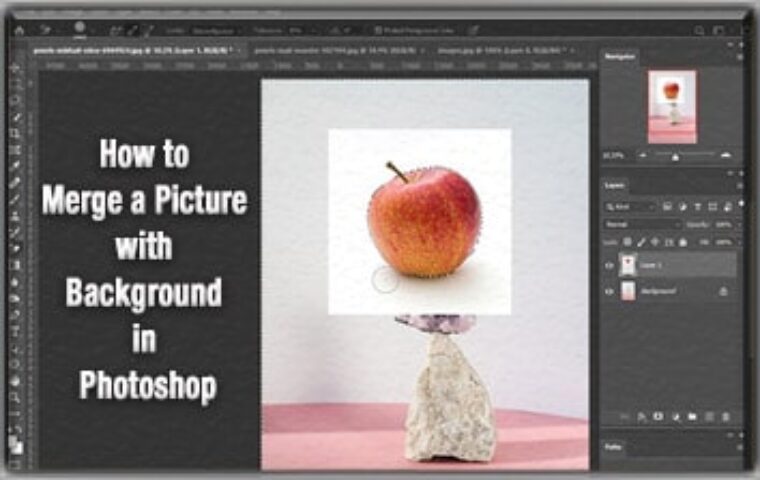Select Sampling Continuous icon
The height and width of the screenshot is (480, 760).
coord(115,31)
